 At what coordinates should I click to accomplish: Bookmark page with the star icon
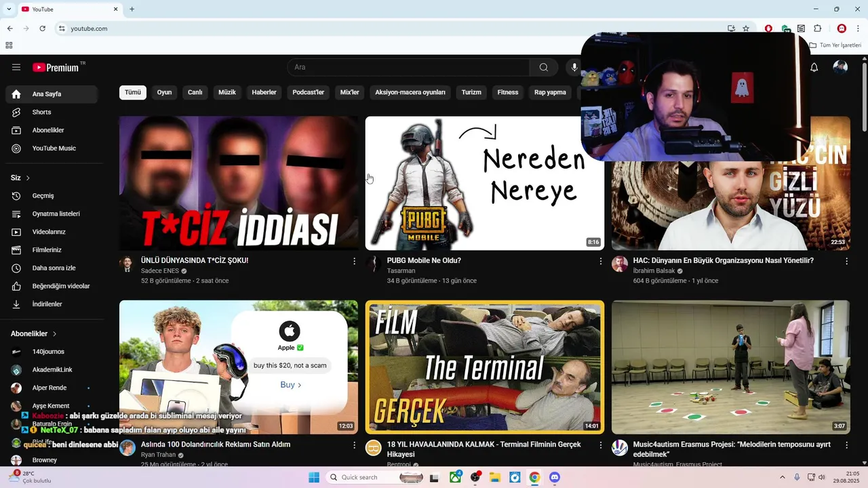746,28
